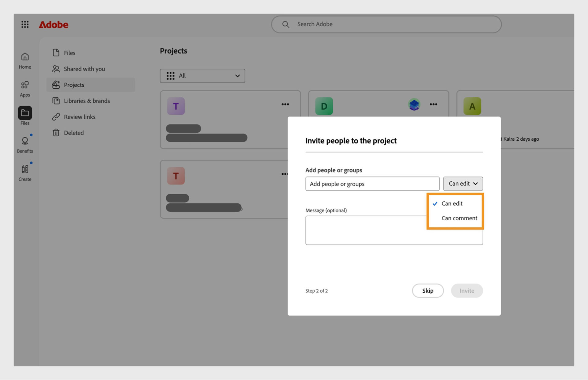The image size is (588, 380).
Task: Click the Add people or groups field
Action: coord(372,184)
